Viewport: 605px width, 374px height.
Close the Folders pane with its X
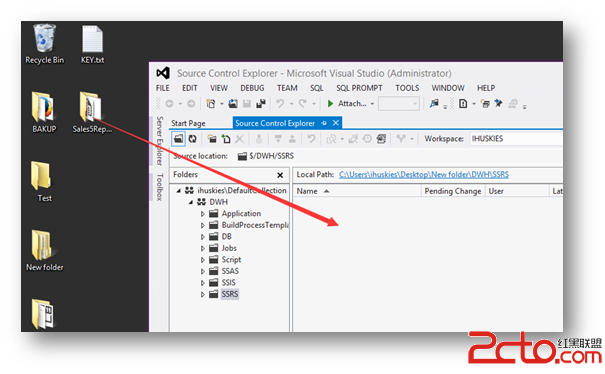point(280,175)
